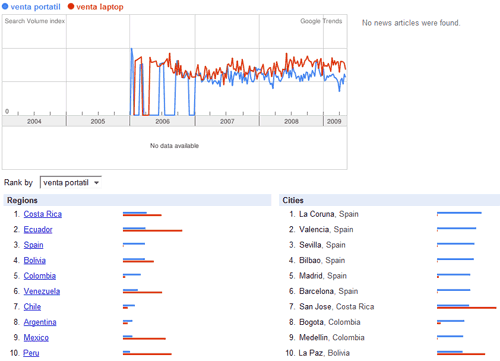Image resolution: width=500 pixels, height=361 pixels.
Task: Open the Spain region link
Action: [x=33, y=245]
